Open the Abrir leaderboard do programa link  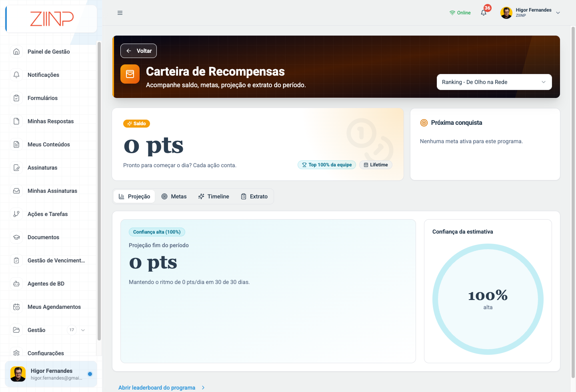point(162,388)
